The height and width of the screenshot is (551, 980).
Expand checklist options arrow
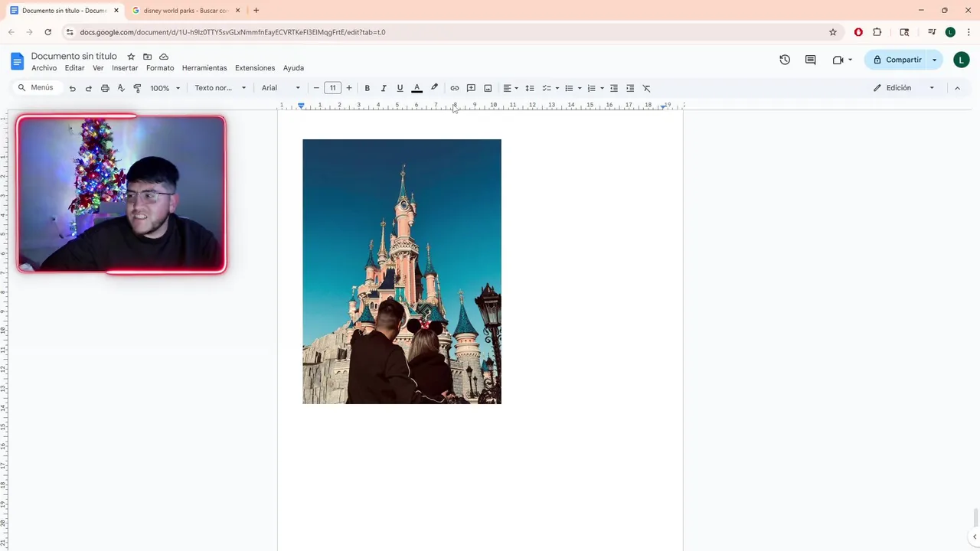click(557, 88)
